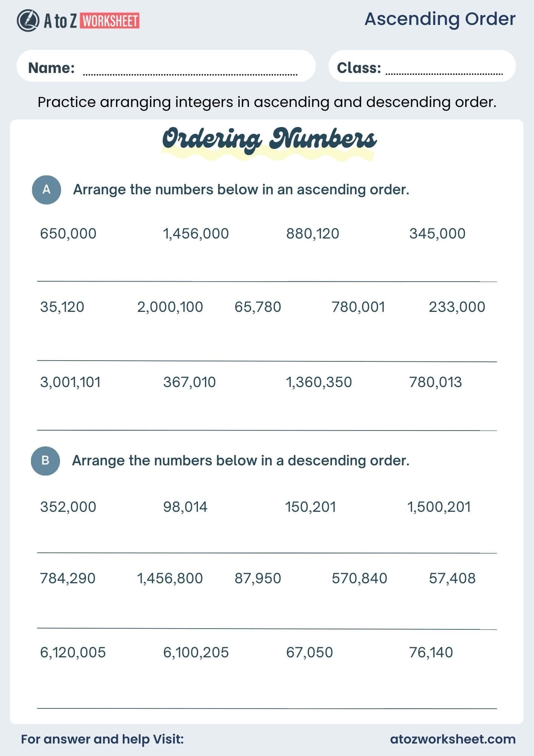This screenshot has height=756, width=534.
Task: Click the Ordering Numbers heading
Action: click(269, 139)
